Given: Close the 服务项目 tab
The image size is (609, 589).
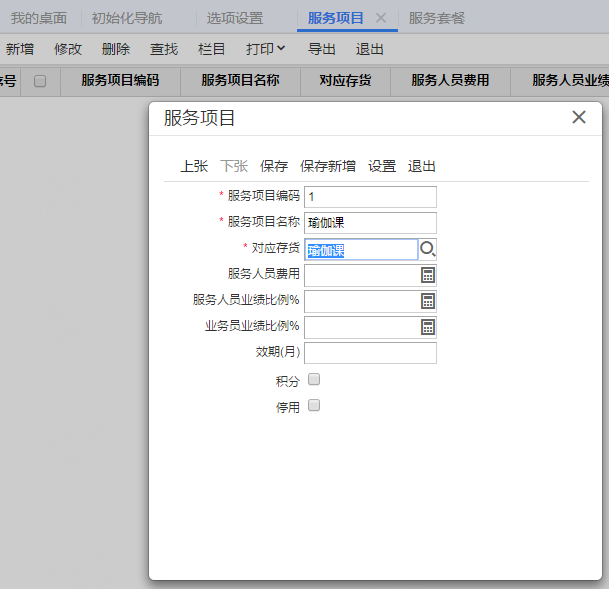Looking at the screenshot, I should (381, 18).
